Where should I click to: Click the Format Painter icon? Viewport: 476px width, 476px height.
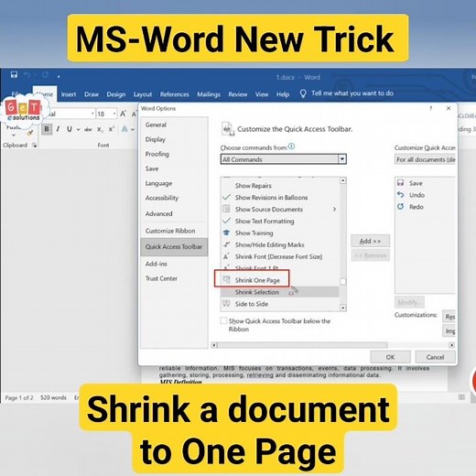[x=30, y=133]
